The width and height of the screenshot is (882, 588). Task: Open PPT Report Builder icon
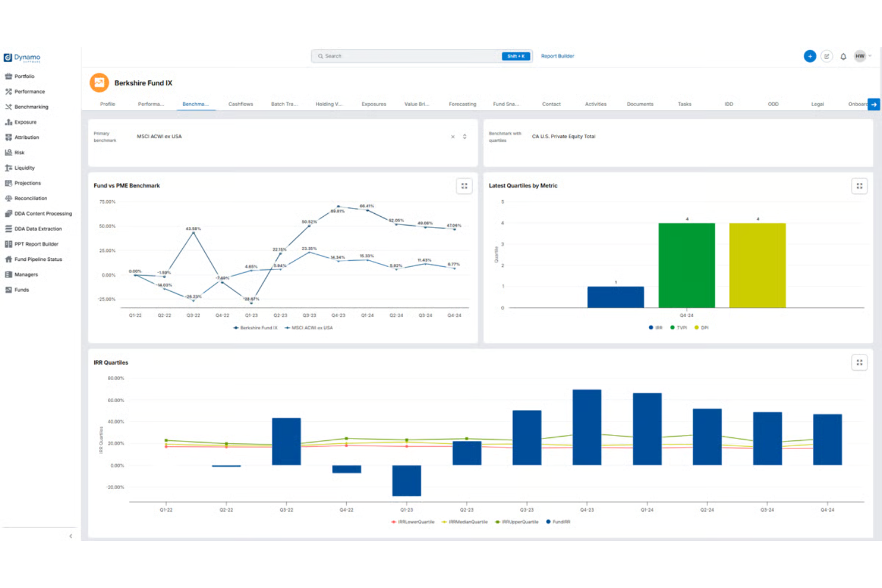point(8,244)
